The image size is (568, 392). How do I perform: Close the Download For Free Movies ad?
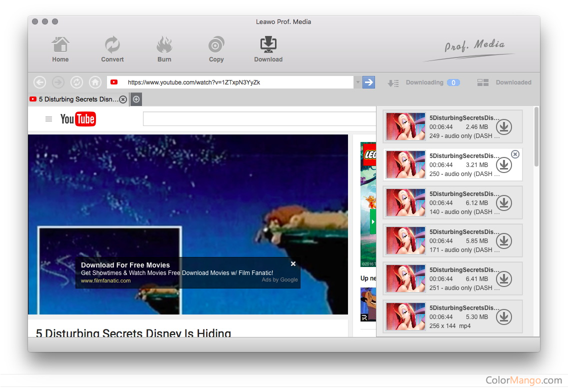coord(293,263)
